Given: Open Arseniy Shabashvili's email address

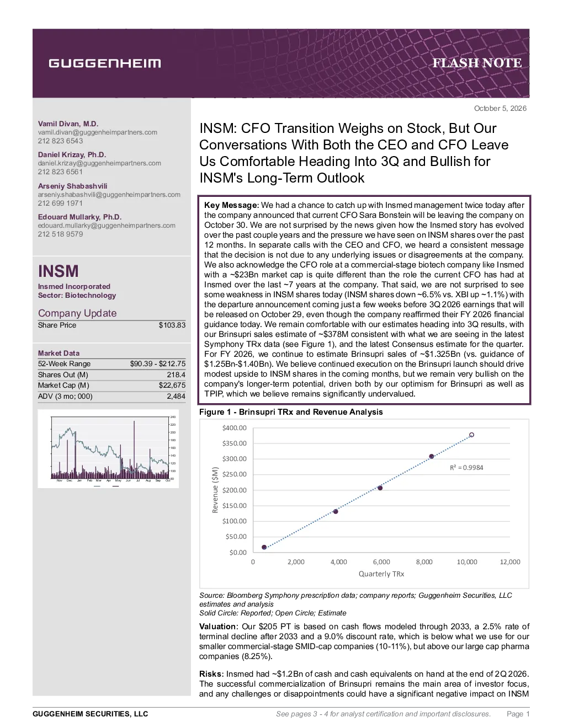Looking at the screenshot, I should tap(109, 195).
